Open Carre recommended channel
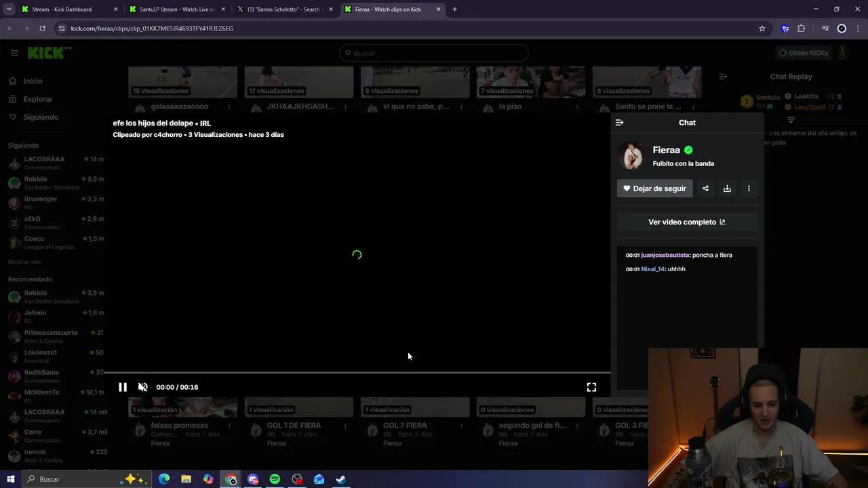868x488 pixels. point(56,436)
